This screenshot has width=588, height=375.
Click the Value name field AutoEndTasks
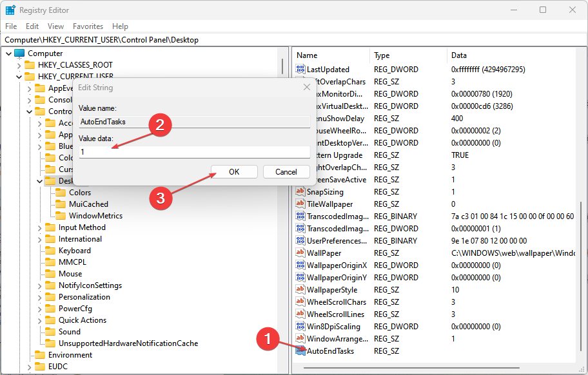[195, 122]
